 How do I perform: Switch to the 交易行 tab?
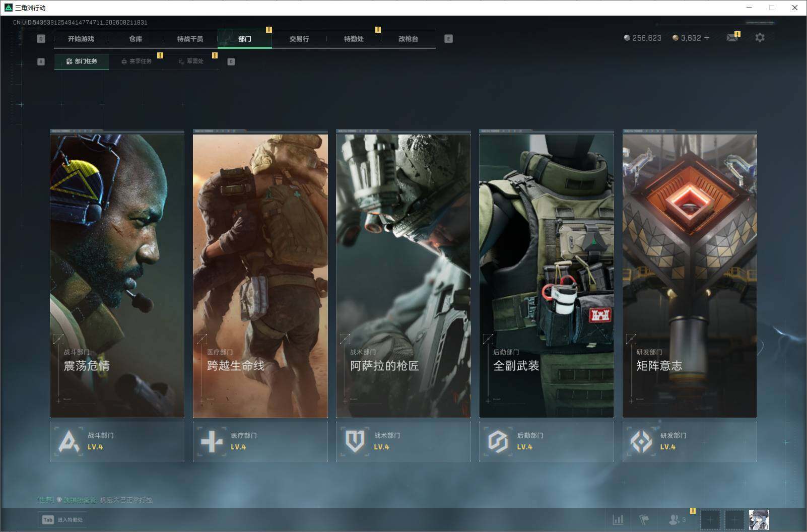(x=299, y=39)
